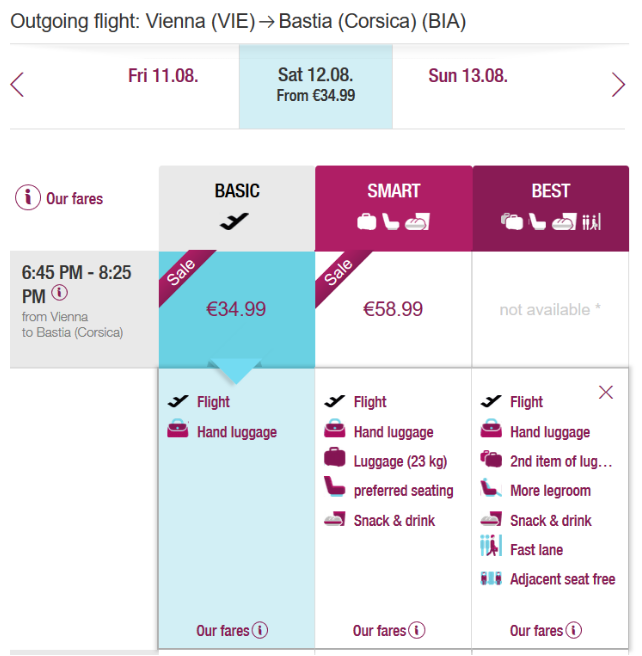Click the info icon beside Our fares heading
Screen dimensions: 642x656
point(28,197)
